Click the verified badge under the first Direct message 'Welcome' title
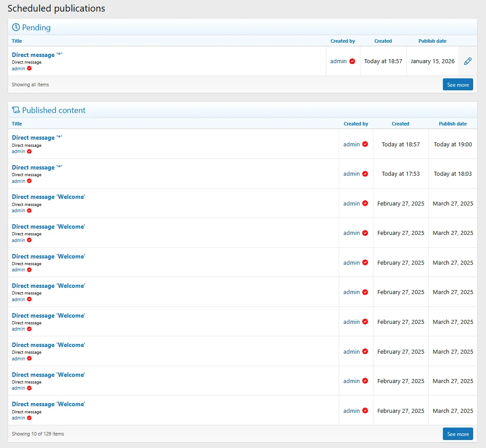Viewport: 486px width, 448px height. pyautogui.click(x=30, y=210)
